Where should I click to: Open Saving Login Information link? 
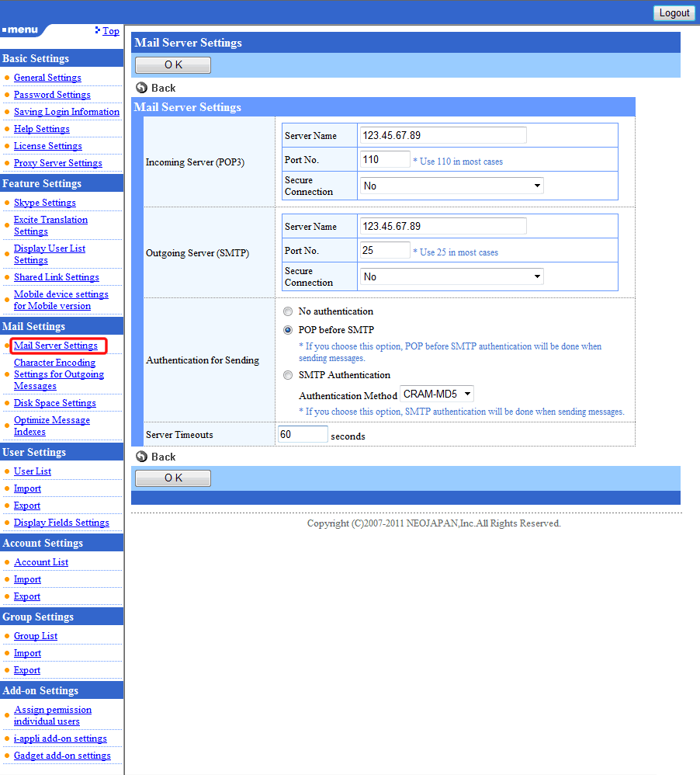67,112
